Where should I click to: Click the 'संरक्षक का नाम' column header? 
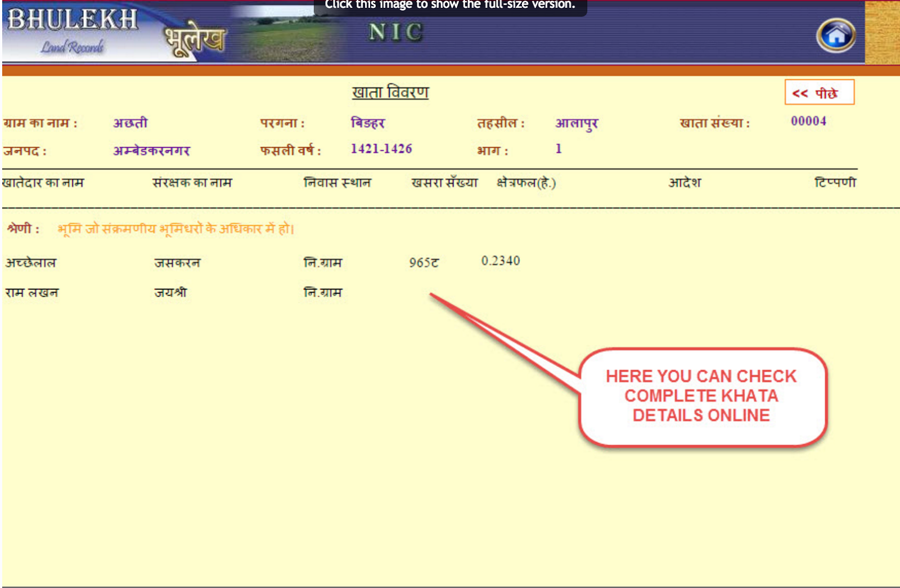192,183
